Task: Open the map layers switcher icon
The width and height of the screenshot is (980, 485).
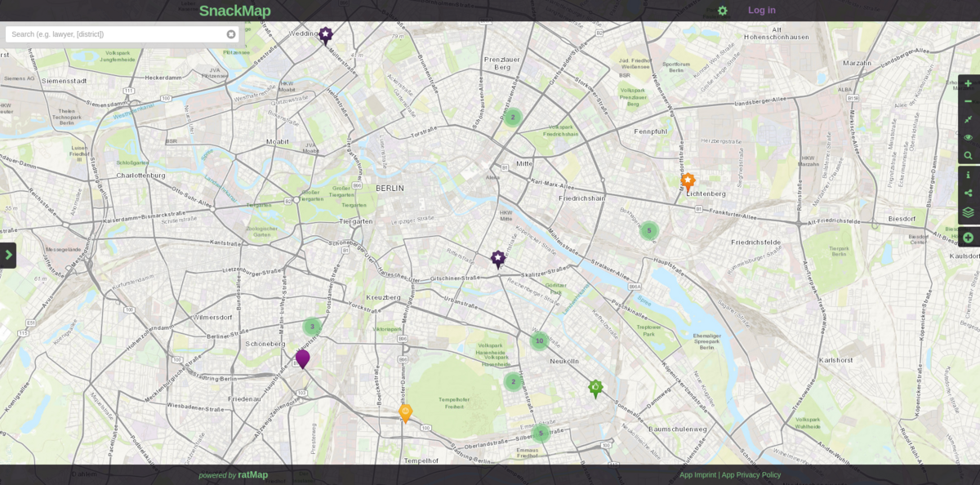Action: [968, 211]
